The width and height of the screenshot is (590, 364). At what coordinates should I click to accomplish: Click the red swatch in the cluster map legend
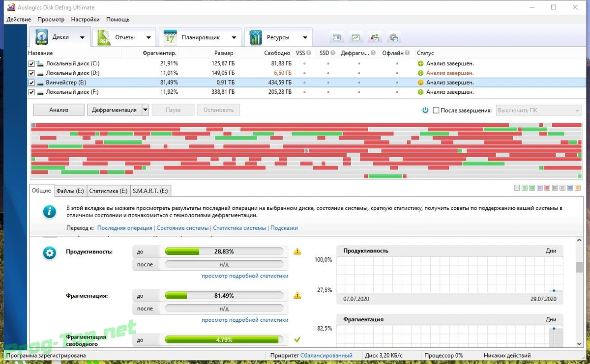coord(547,188)
